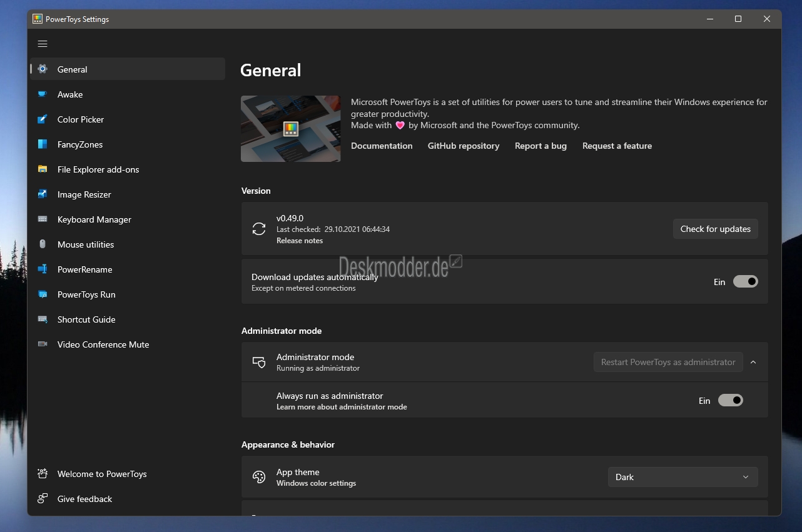This screenshot has width=802, height=532.
Task: Collapse the Administrator mode section chevron
Action: point(753,363)
